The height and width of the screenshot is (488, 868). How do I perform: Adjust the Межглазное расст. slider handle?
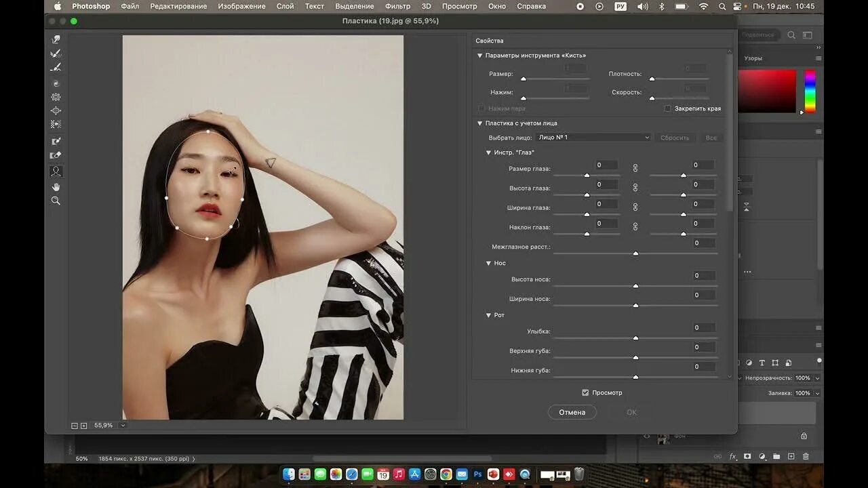[635, 253]
